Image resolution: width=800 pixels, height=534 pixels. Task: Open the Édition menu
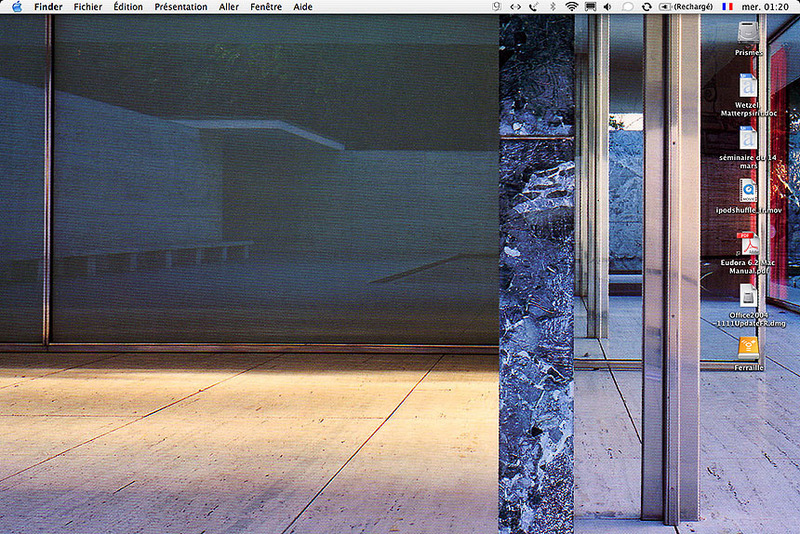point(128,7)
